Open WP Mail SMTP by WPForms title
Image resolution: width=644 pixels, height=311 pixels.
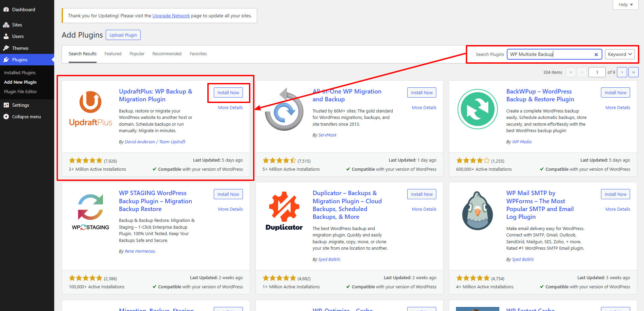[540, 205]
